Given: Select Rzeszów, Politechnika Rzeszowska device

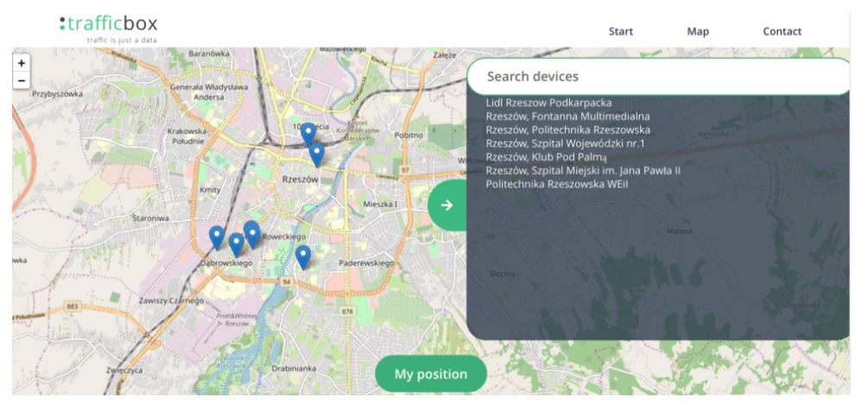Looking at the screenshot, I should click(567, 130).
